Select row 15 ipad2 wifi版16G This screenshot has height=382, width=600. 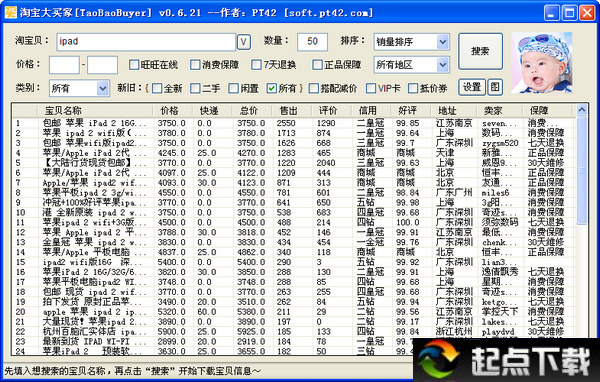pyautogui.click(x=293, y=262)
